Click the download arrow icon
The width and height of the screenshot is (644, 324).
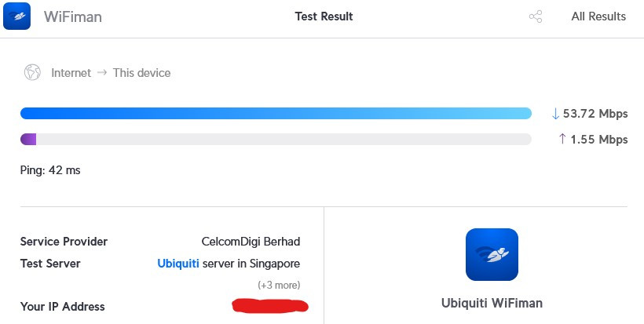click(x=555, y=114)
